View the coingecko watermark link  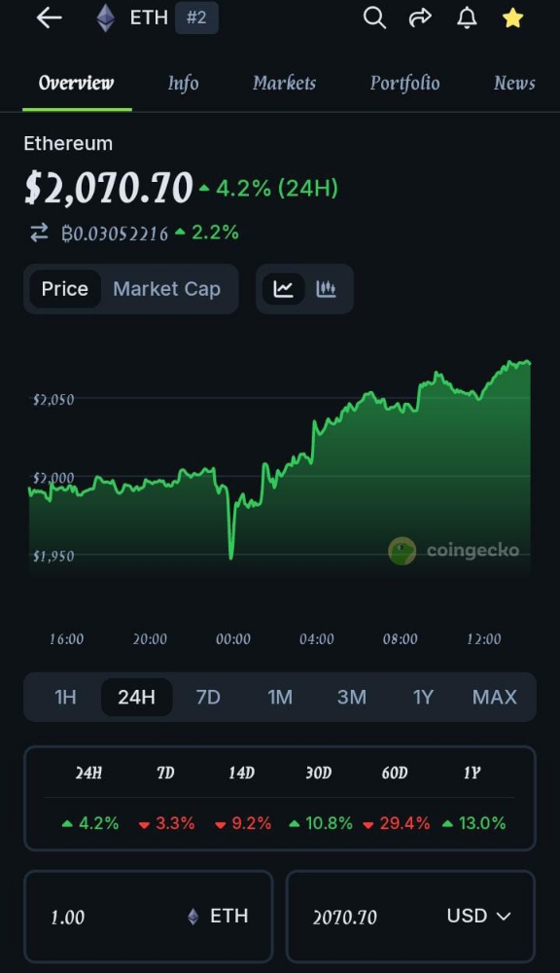click(457, 550)
